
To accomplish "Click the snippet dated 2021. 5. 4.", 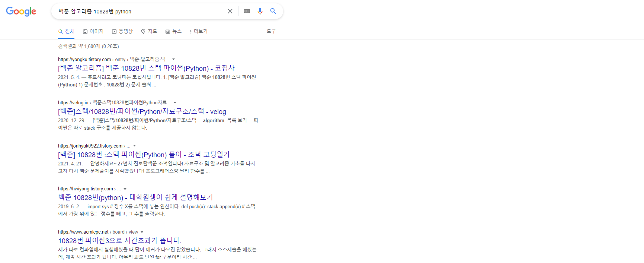I will [x=157, y=81].
